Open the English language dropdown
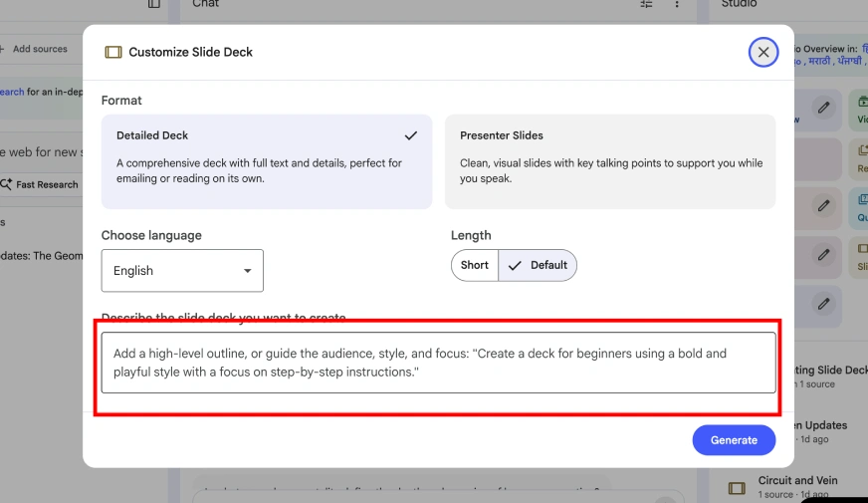868x503 pixels. coord(182,271)
